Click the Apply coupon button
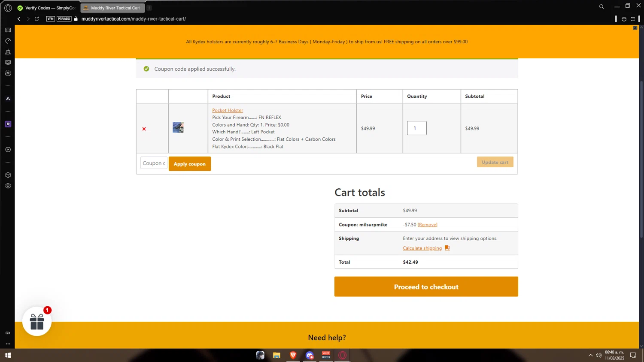The width and height of the screenshot is (644, 362). point(190,164)
